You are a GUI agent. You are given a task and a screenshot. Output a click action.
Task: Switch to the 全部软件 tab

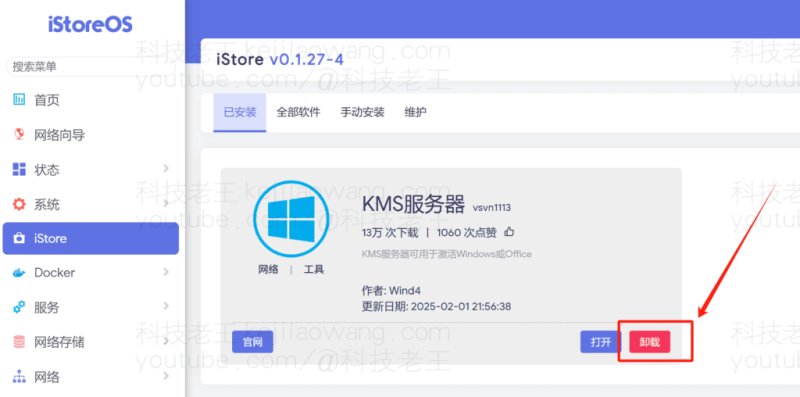coord(298,112)
